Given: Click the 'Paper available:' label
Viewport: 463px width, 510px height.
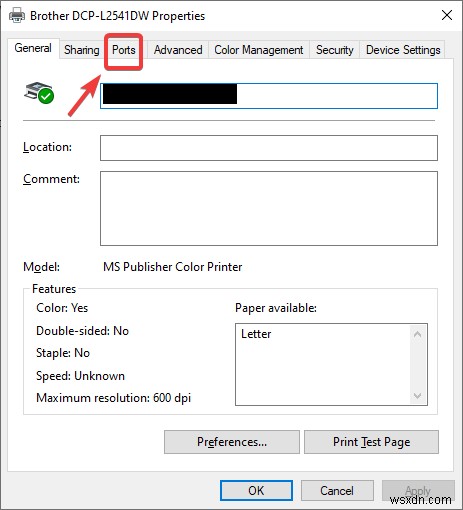Looking at the screenshot, I should click(276, 308).
